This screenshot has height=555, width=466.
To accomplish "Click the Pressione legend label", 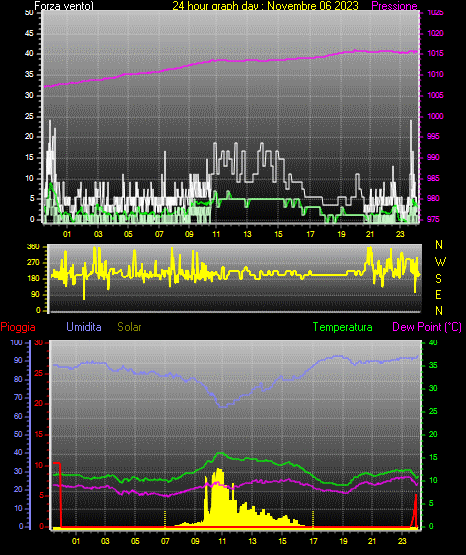I will click(394, 6).
